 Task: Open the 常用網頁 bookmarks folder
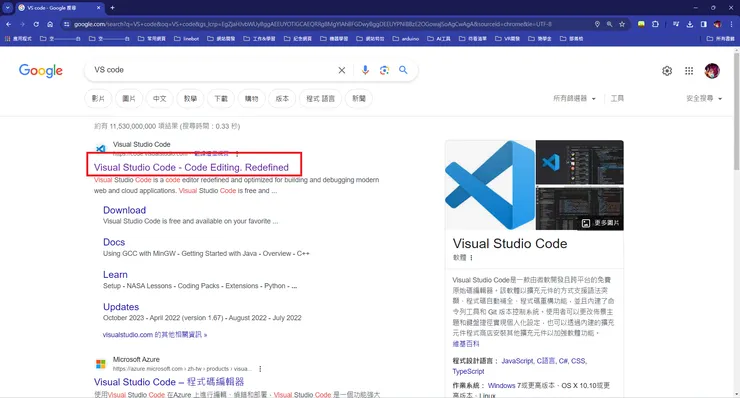(x=151, y=39)
